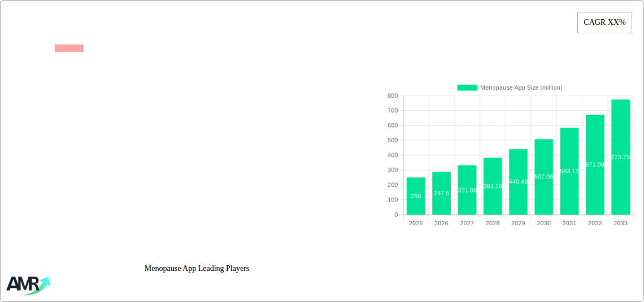Select the 2026 bar showing 287.5

click(x=441, y=193)
